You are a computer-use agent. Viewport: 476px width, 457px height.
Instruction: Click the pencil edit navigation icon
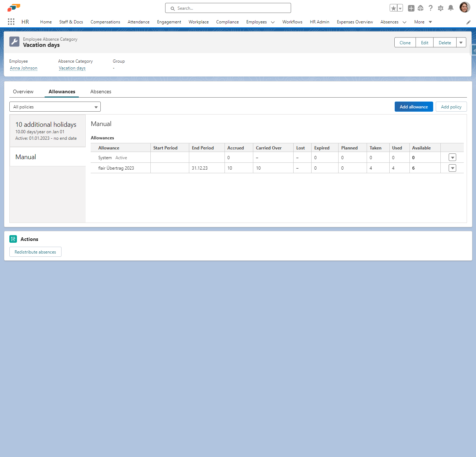tap(468, 22)
